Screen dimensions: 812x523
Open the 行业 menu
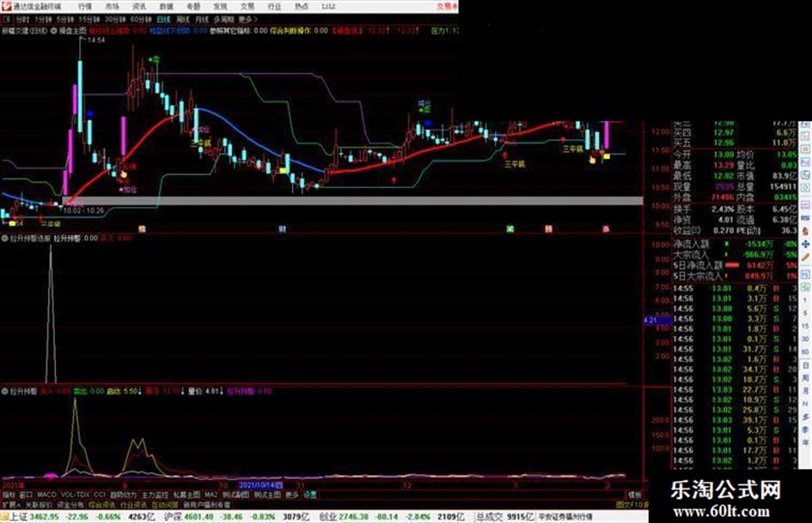pos(274,7)
